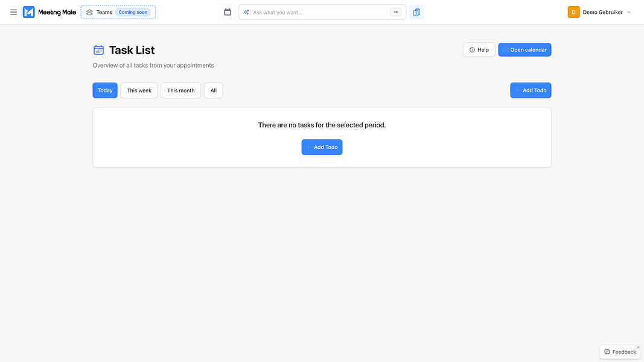Click the 'no tasks for the selected period' message
The height and width of the screenshot is (362, 644).
322,125
